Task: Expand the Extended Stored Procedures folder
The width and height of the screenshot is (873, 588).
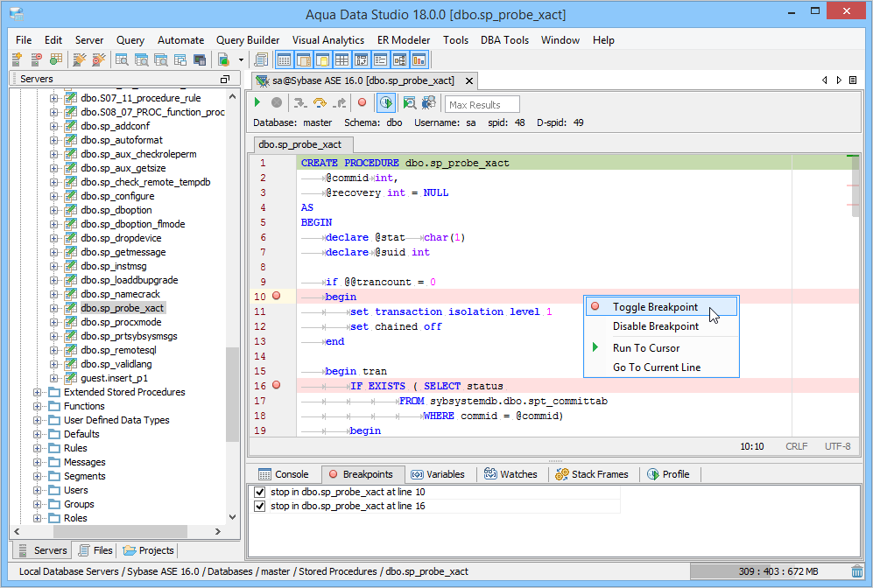Action: (38, 392)
